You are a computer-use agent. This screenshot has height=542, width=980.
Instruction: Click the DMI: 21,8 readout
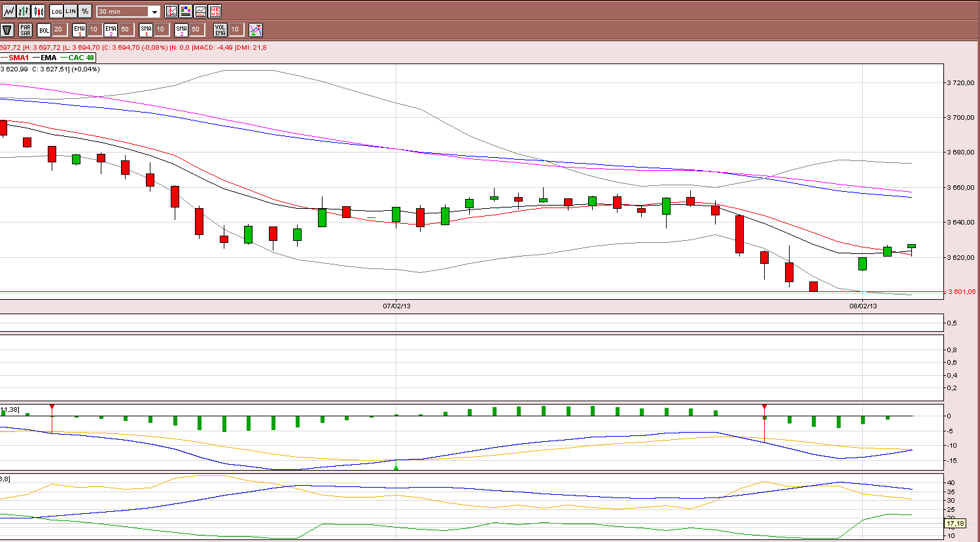251,47
